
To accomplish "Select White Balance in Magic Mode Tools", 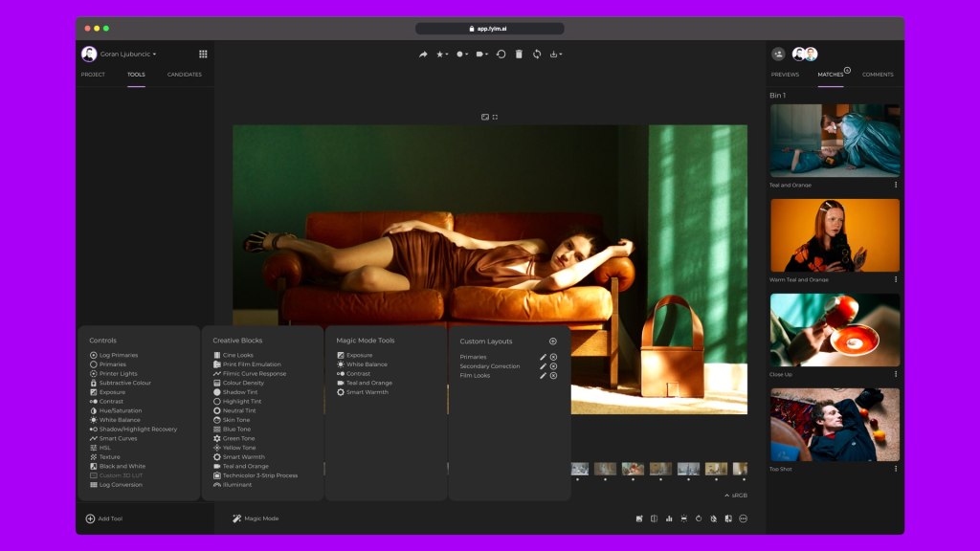I will pos(362,364).
